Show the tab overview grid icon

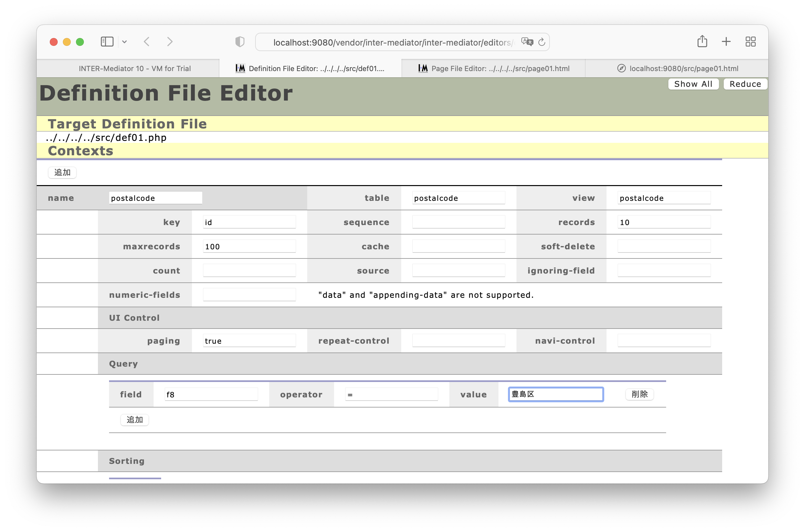[750, 42]
